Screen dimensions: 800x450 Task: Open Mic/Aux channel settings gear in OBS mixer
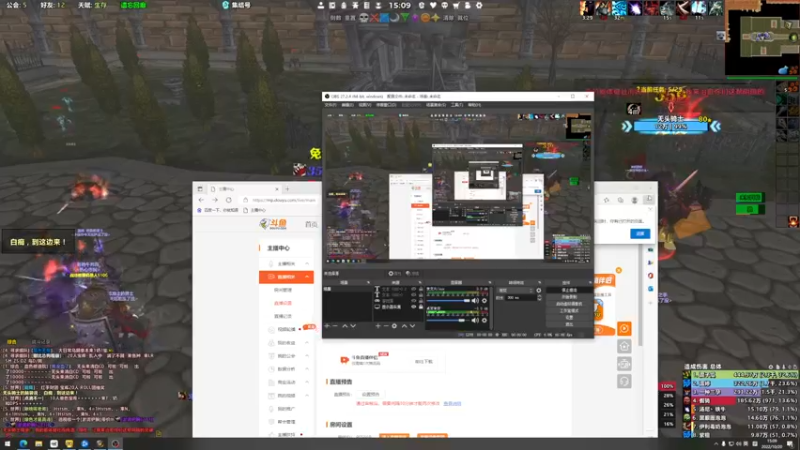coord(484,301)
